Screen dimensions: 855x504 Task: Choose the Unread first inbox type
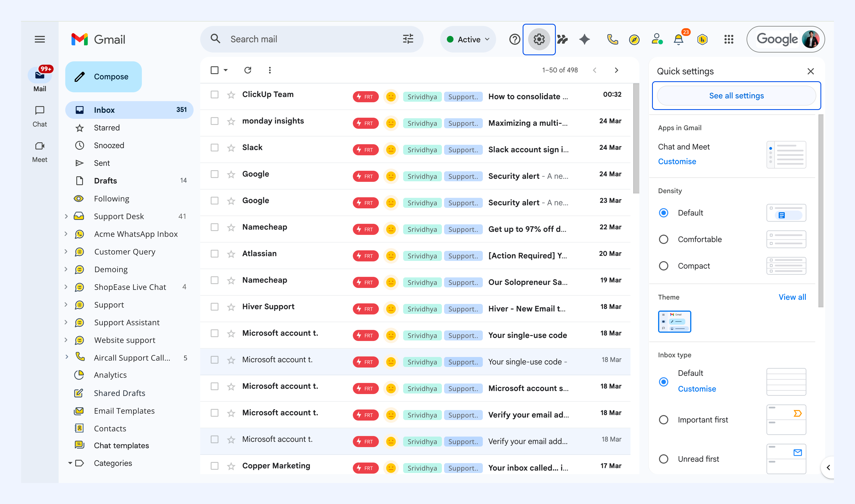(x=663, y=459)
